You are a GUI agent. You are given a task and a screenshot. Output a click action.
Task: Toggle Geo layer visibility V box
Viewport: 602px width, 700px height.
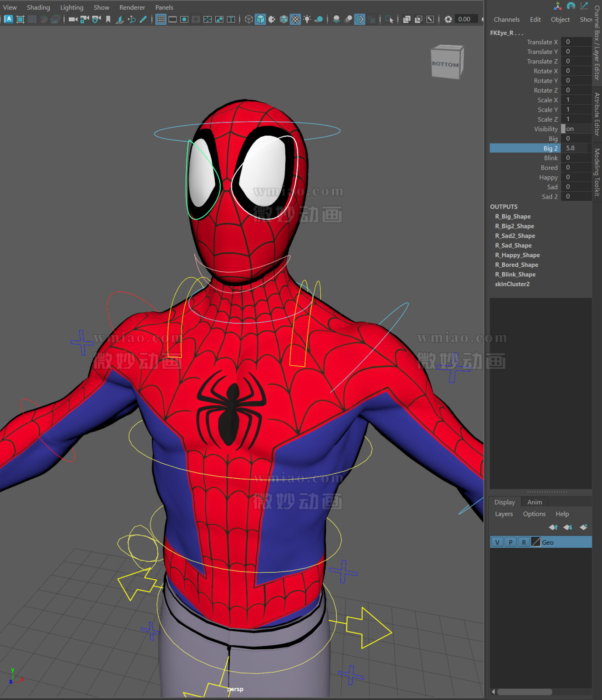pyautogui.click(x=497, y=542)
